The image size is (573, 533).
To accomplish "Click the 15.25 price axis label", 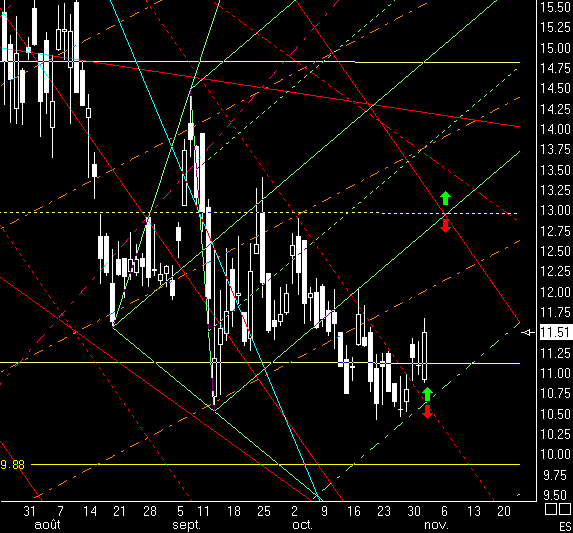I will (555, 27).
